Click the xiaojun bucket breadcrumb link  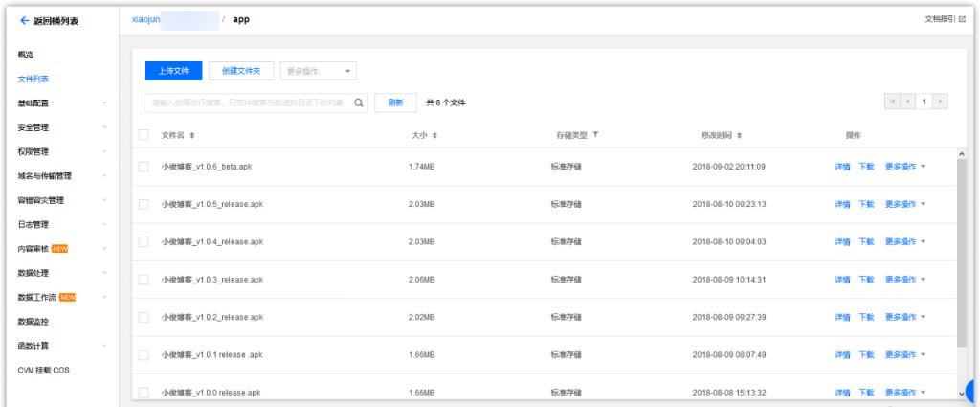pos(146,19)
